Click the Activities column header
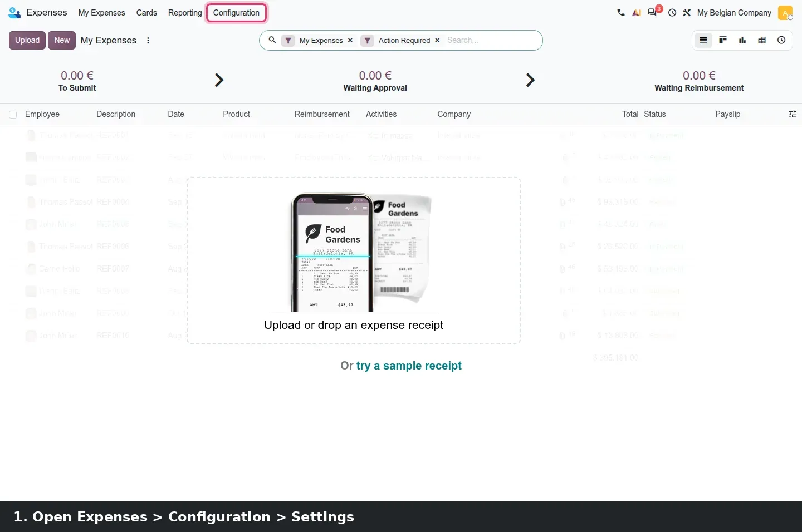802x532 pixels. tap(382, 114)
